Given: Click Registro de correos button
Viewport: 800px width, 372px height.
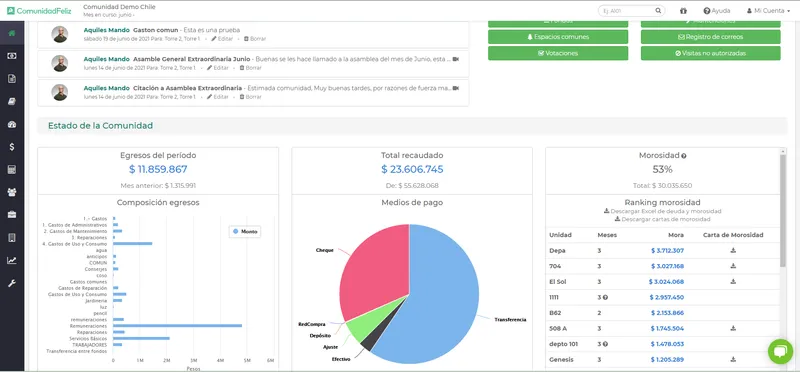Looking at the screenshot, I should click(710, 37).
